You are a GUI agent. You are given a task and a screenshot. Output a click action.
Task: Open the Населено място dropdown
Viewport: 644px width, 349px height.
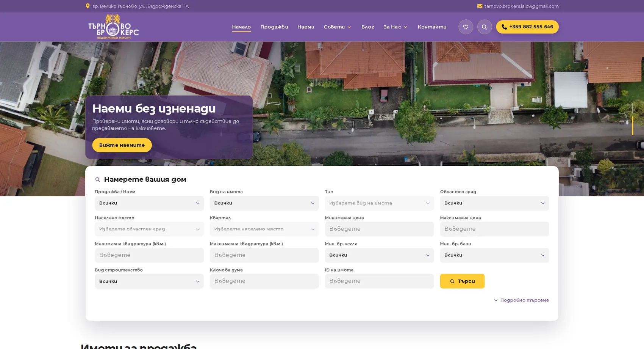pos(149,229)
